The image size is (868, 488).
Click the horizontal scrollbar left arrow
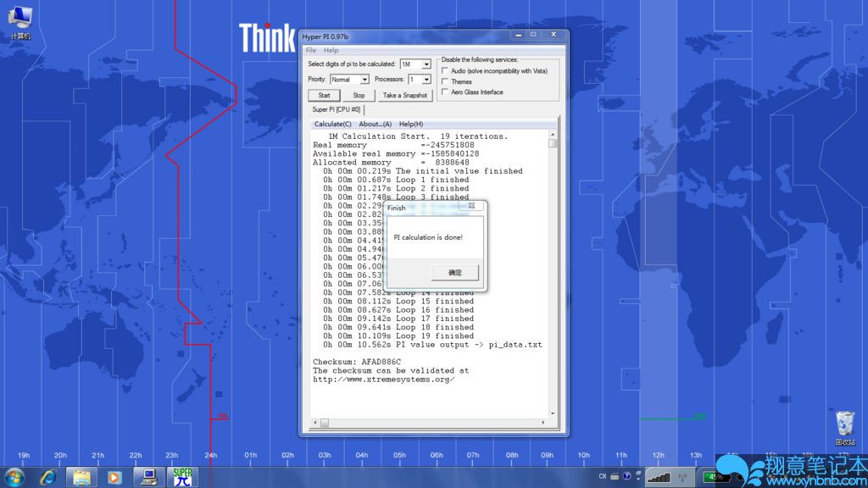(315, 423)
